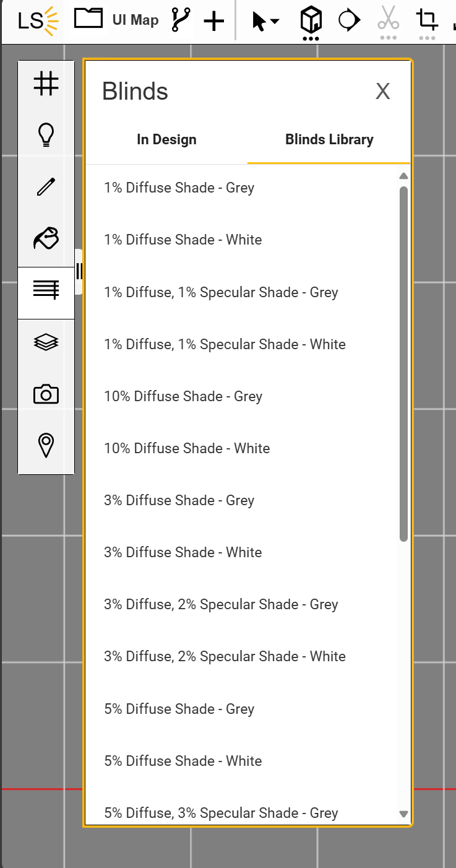Choose 3% Diffuse, 2% Specular Shade - White
456x868 pixels.
[225, 656]
